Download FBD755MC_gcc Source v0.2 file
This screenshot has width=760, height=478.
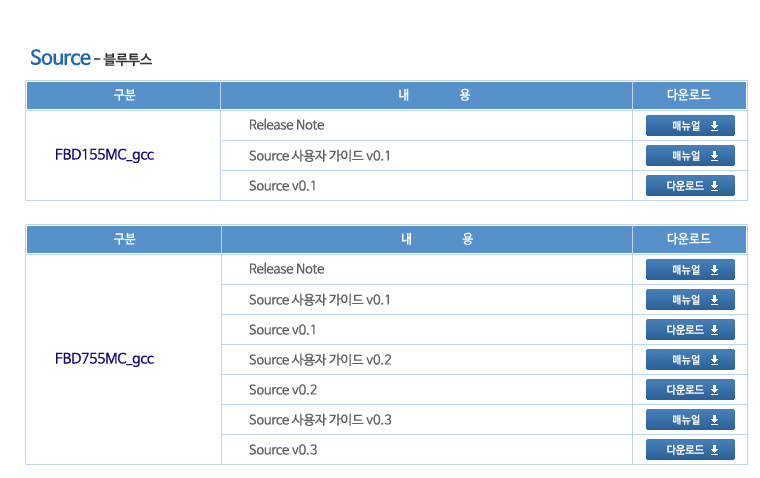pos(690,390)
